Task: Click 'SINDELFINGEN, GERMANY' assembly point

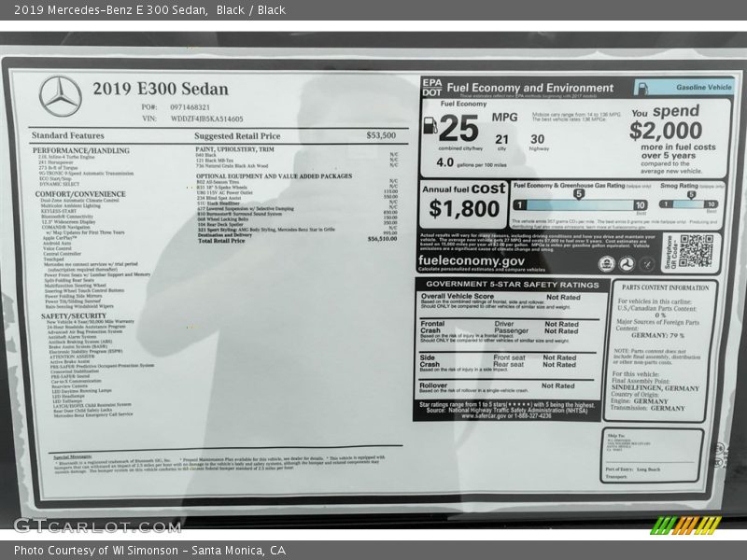Action: click(655, 388)
